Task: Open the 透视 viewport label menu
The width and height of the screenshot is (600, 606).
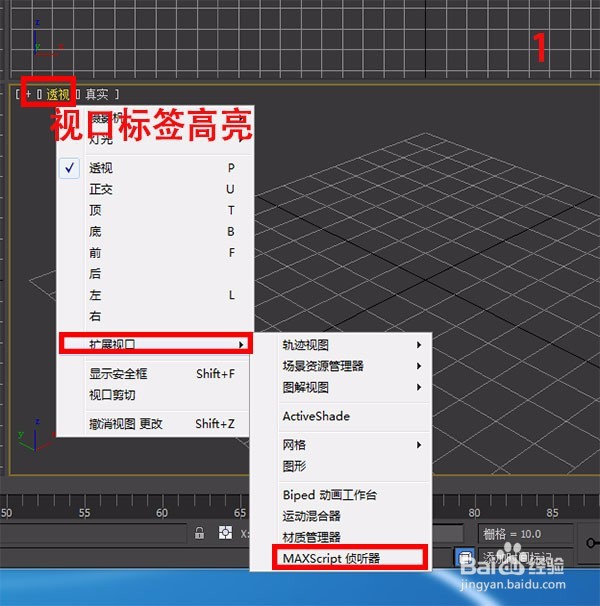Action: tap(58, 94)
